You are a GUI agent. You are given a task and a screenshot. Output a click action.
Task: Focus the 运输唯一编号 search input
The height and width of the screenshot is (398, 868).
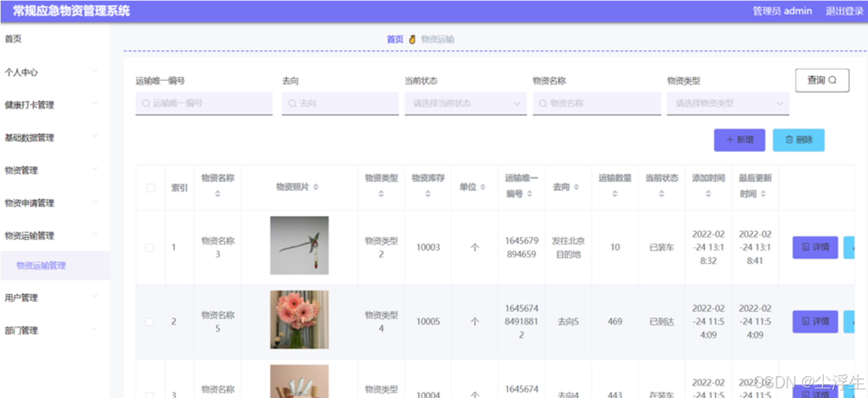(x=204, y=104)
